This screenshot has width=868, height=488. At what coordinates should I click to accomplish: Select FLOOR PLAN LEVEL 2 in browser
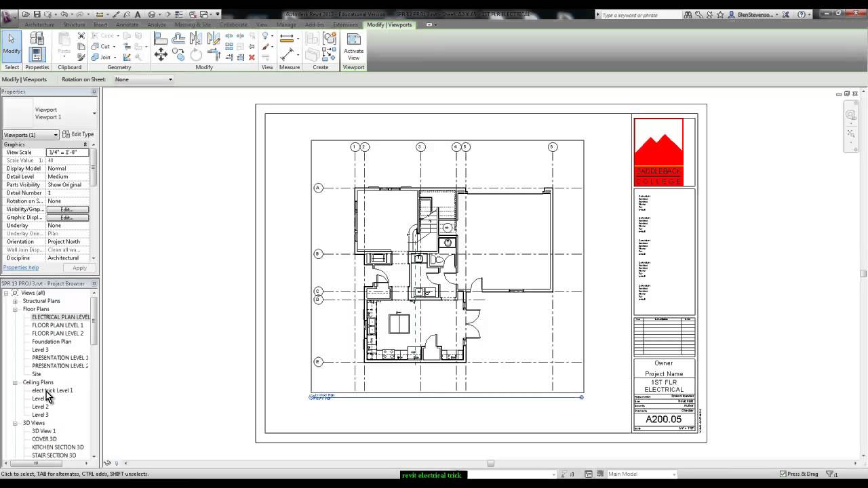58,333
